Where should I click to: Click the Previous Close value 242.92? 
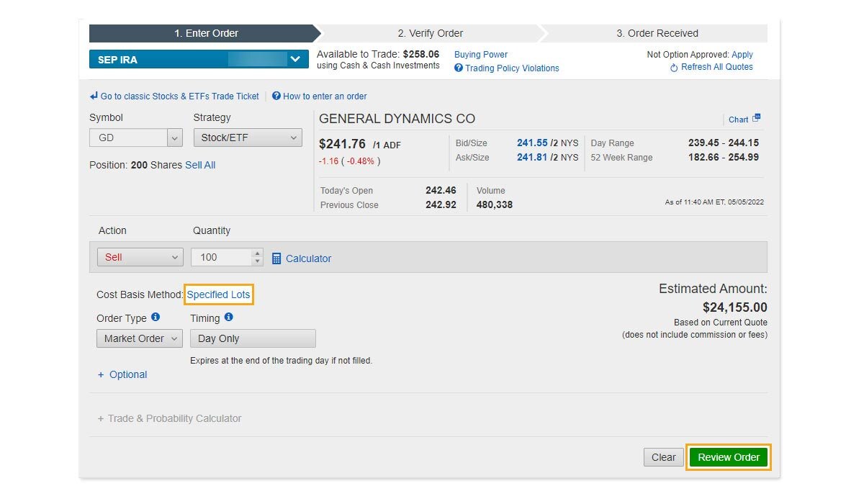click(441, 205)
